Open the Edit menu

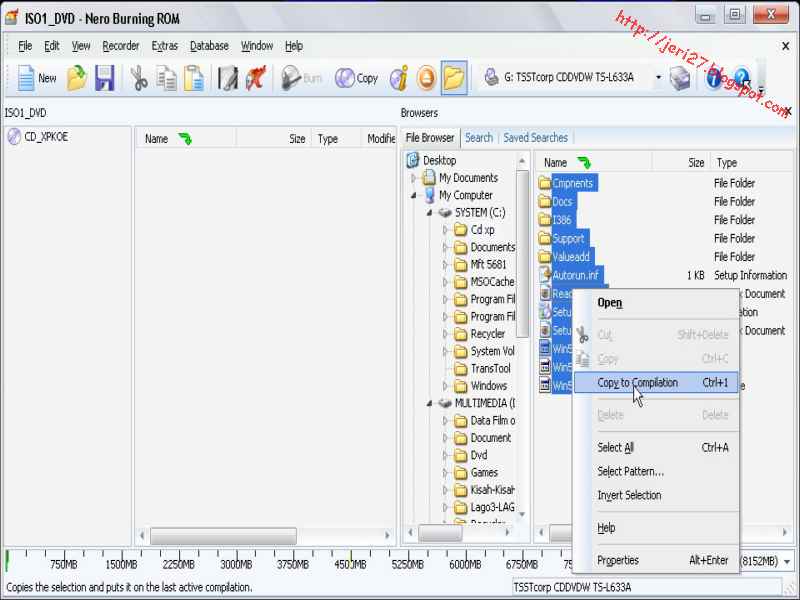52,46
